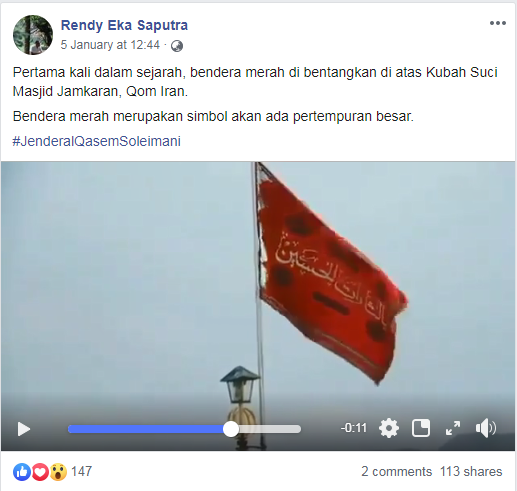Screen dimensions: 517x491
Task: Click the Love heart reaction icon
Action: (40, 472)
